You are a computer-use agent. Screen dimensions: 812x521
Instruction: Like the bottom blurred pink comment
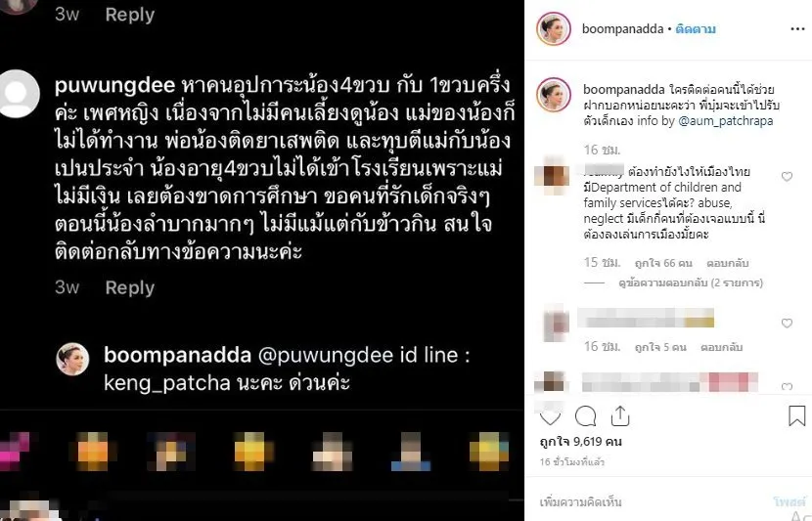pyautogui.click(x=787, y=386)
